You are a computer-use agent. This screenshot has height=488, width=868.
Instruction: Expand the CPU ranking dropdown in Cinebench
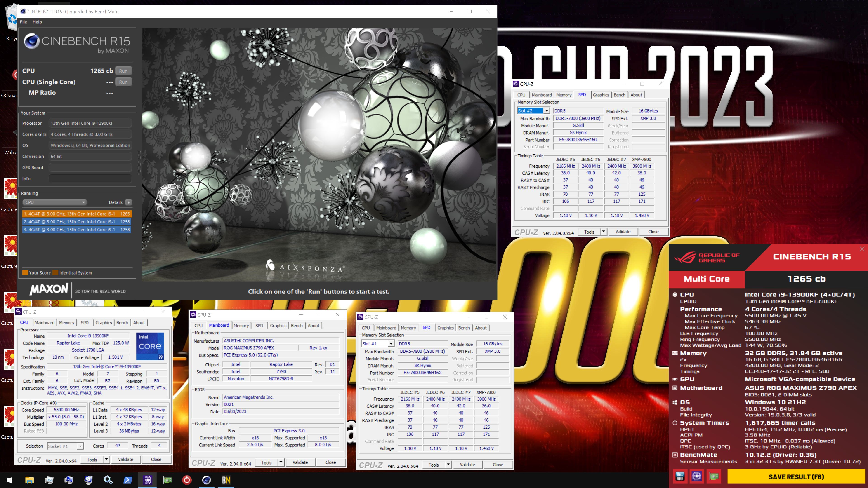pyautogui.click(x=54, y=202)
